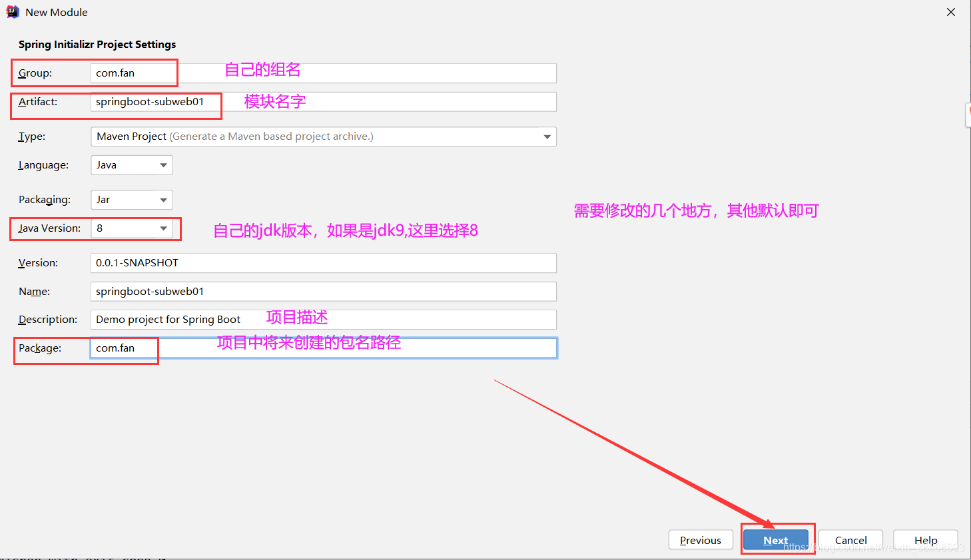Viewport: 971px width, 560px height.
Task: Click the Type: label
Action: tap(32, 137)
